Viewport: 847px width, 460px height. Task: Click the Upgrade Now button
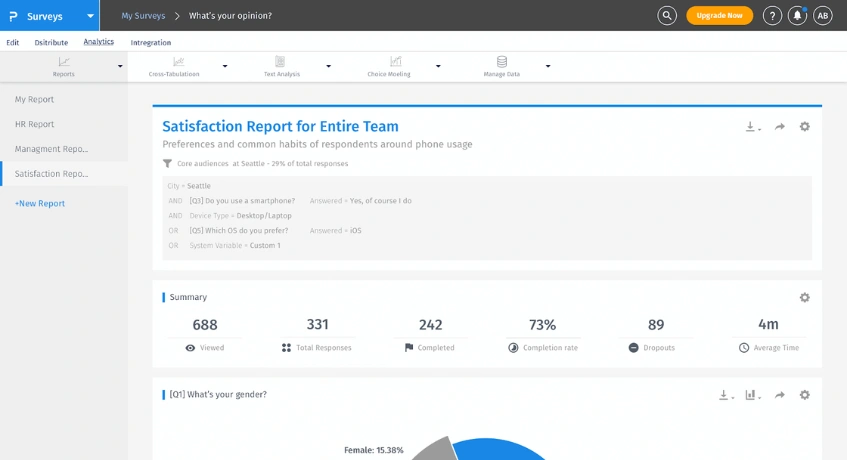[719, 15]
